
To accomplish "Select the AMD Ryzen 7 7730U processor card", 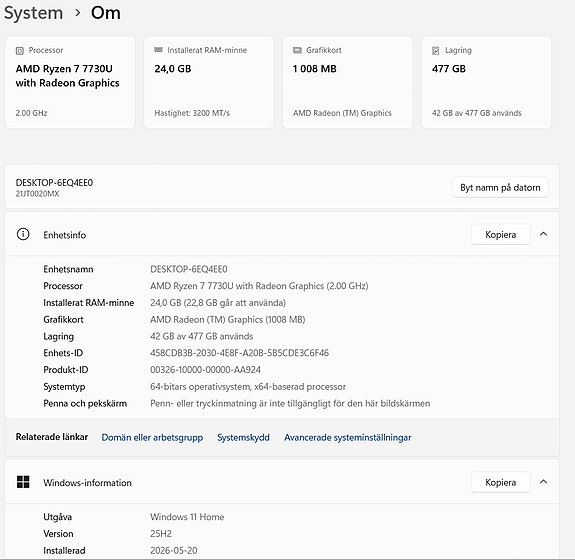I will [x=70, y=82].
